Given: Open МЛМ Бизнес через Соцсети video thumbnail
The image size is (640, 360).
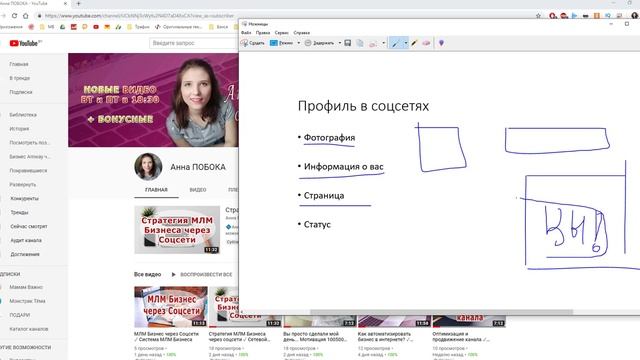Looking at the screenshot, I should [x=171, y=307].
